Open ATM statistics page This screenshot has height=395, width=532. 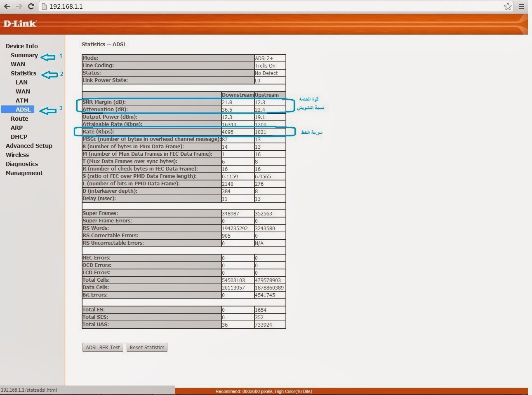click(22, 101)
